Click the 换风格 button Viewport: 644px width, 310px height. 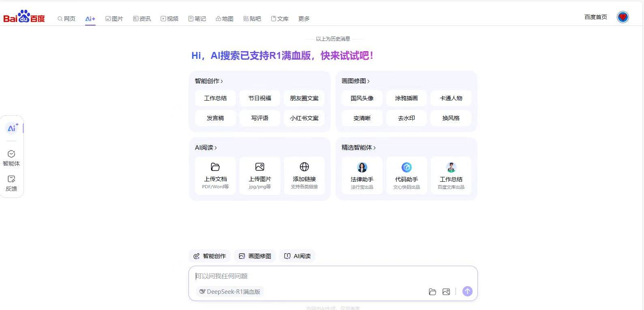451,118
